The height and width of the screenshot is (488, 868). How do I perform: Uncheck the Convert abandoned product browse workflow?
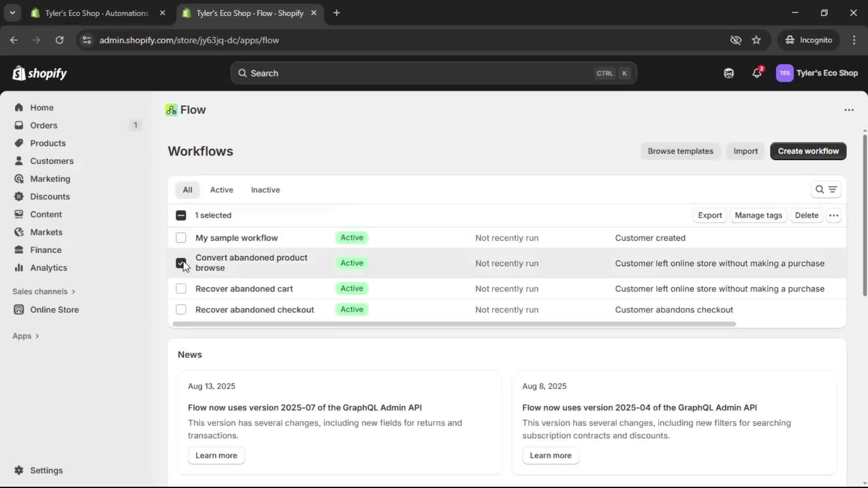(181, 263)
